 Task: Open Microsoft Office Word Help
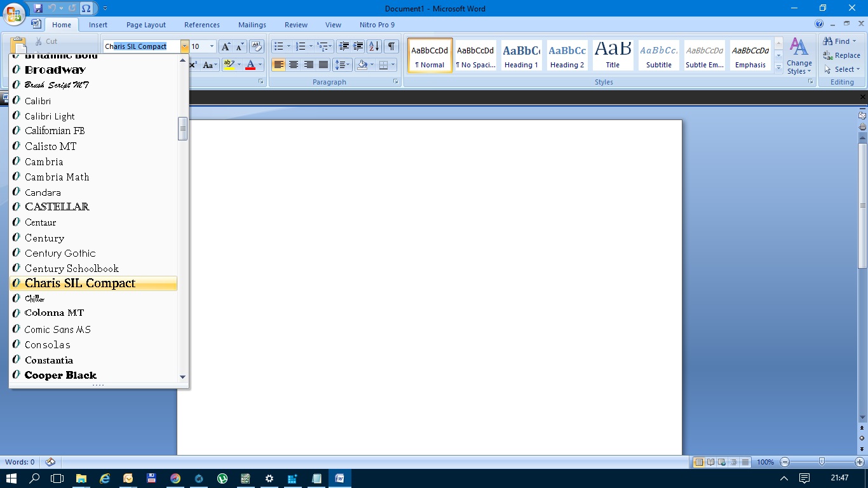819,24
